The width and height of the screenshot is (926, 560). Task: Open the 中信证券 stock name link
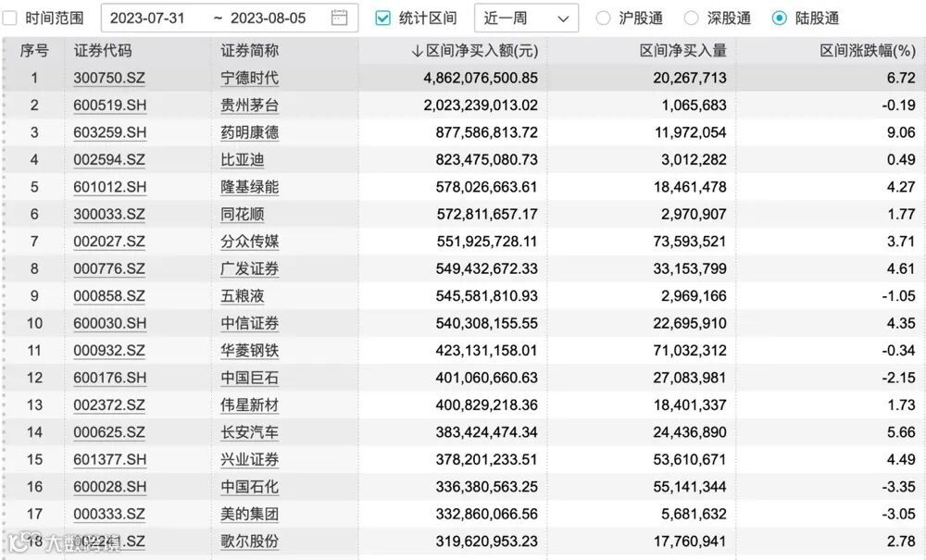tap(250, 323)
